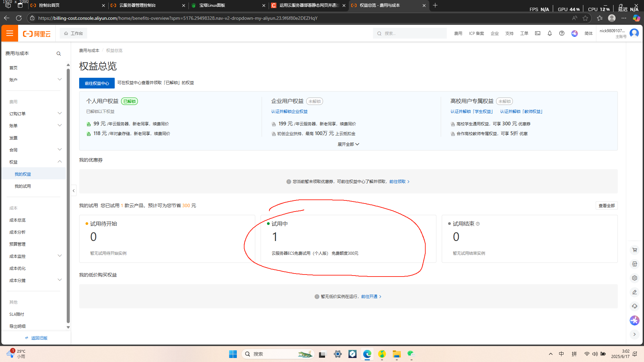
Task: Open the 返回旧版 link
Action: pyautogui.click(x=36, y=338)
